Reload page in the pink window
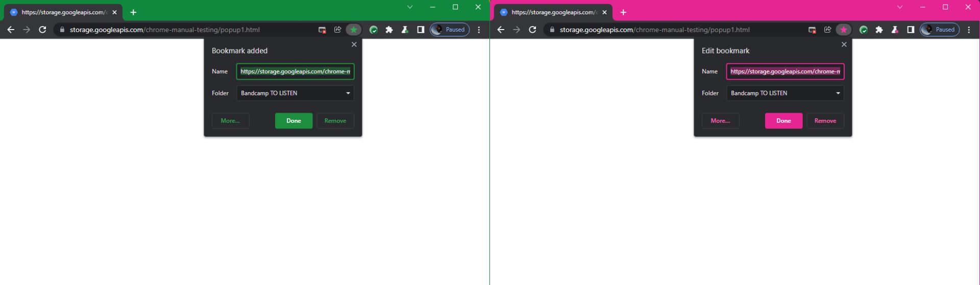 click(533, 30)
